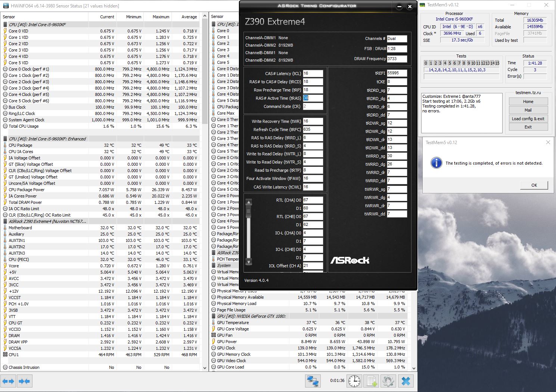Select the +12V sensor row
The width and height of the screenshot is (556, 392).
100,291
